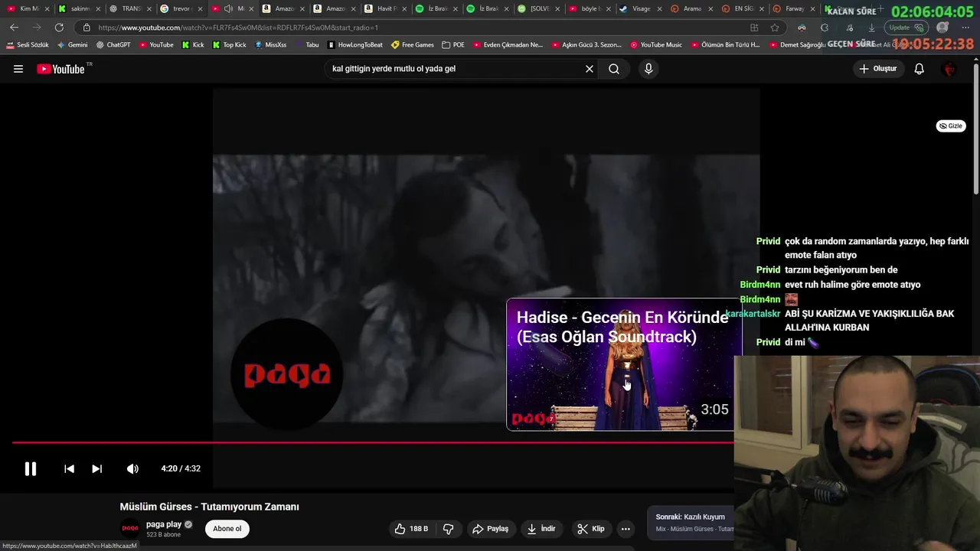
Task: Open YouTube notifications bell
Action: [920, 69]
